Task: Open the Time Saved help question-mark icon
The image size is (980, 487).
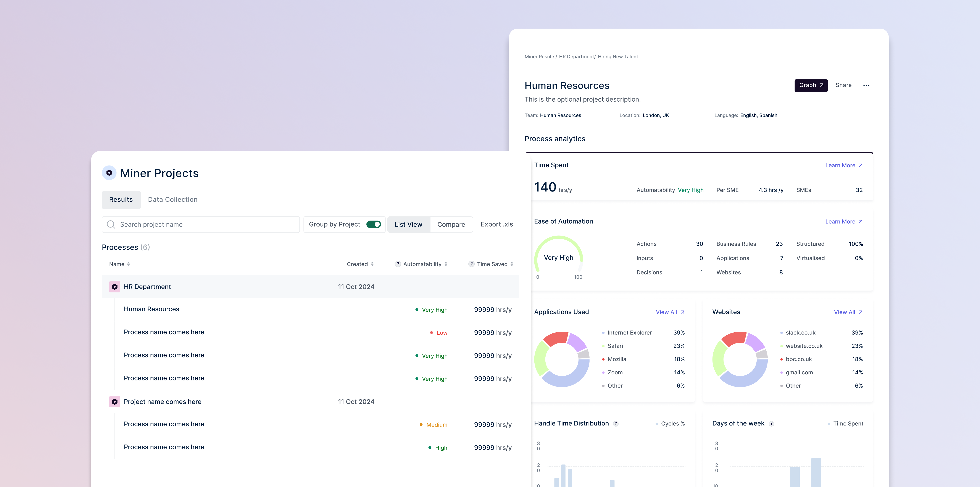Action: 471,264
